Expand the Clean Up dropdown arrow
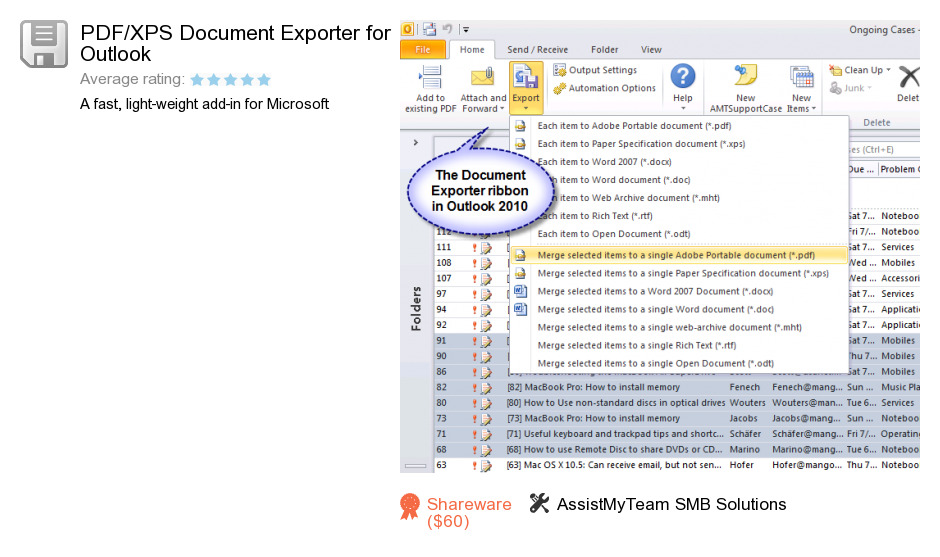Viewport: 940px width, 557px height. pyautogui.click(x=888, y=70)
